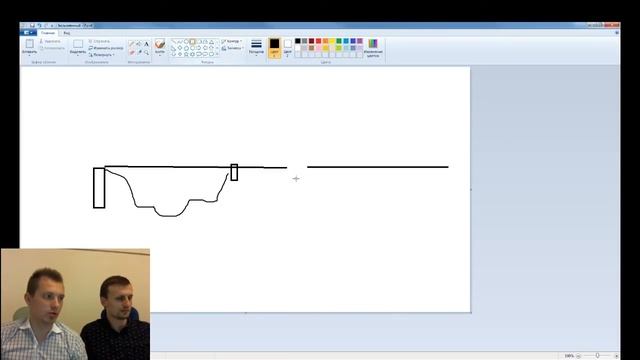
Task: Click the webcam video overlay of two men
Action: pyautogui.click(x=76, y=304)
